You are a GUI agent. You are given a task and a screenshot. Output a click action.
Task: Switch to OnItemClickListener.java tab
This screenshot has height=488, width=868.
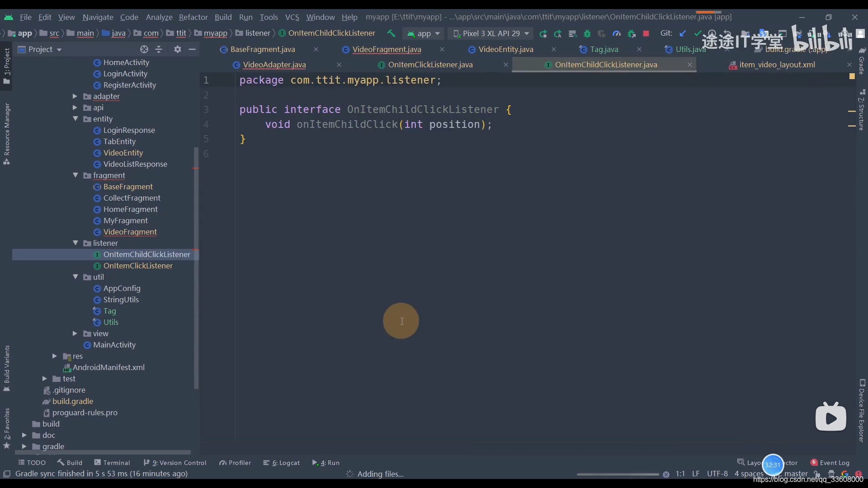tap(430, 65)
